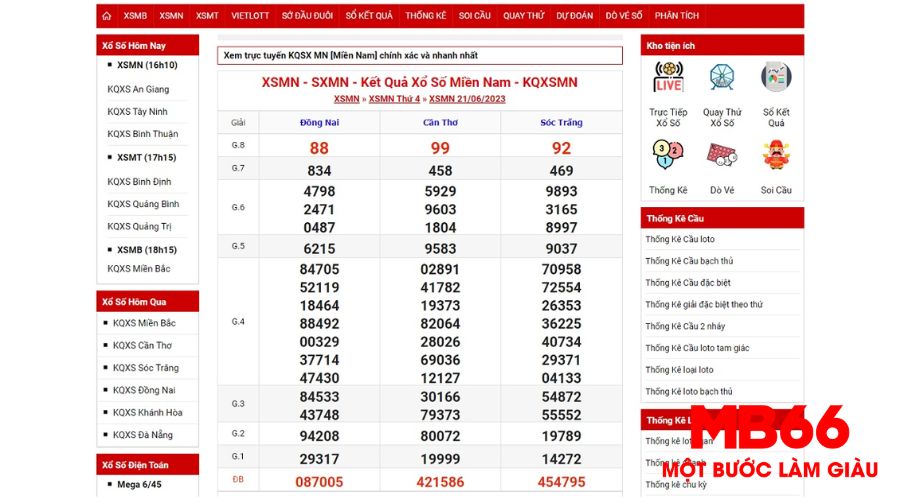The width and height of the screenshot is (900, 500).
Task: Select the Thống Kê balls icon
Action: 668,155
